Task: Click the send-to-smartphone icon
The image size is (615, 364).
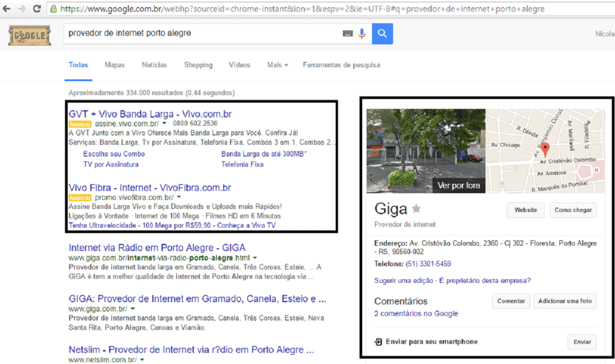Action: [x=378, y=342]
